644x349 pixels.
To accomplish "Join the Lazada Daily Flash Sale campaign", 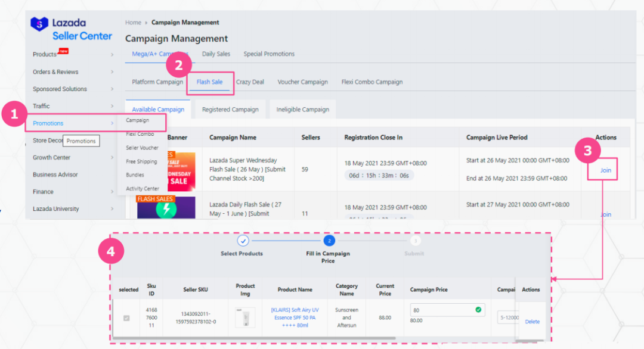I will pyautogui.click(x=606, y=214).
